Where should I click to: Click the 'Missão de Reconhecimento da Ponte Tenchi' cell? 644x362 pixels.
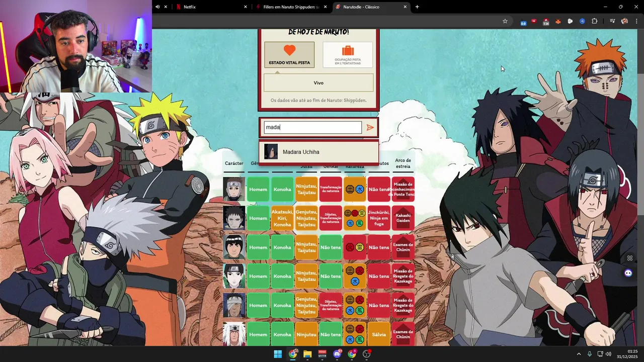(x=403, y=189)
